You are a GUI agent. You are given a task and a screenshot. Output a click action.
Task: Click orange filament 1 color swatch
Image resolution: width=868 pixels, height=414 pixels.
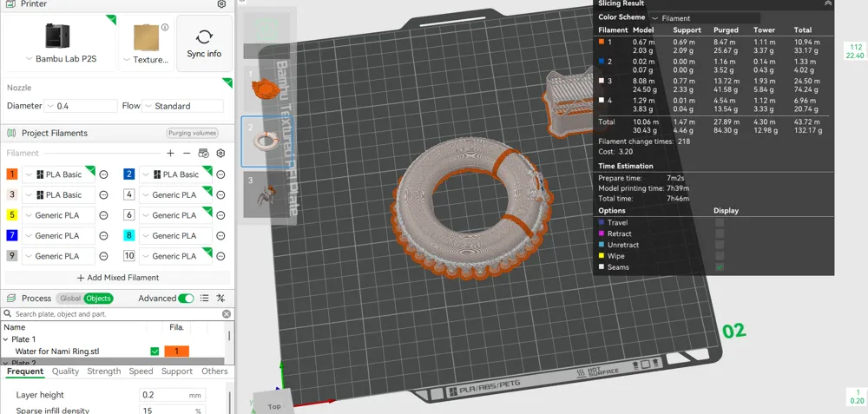pyautogui.click(x=12, y=174)
